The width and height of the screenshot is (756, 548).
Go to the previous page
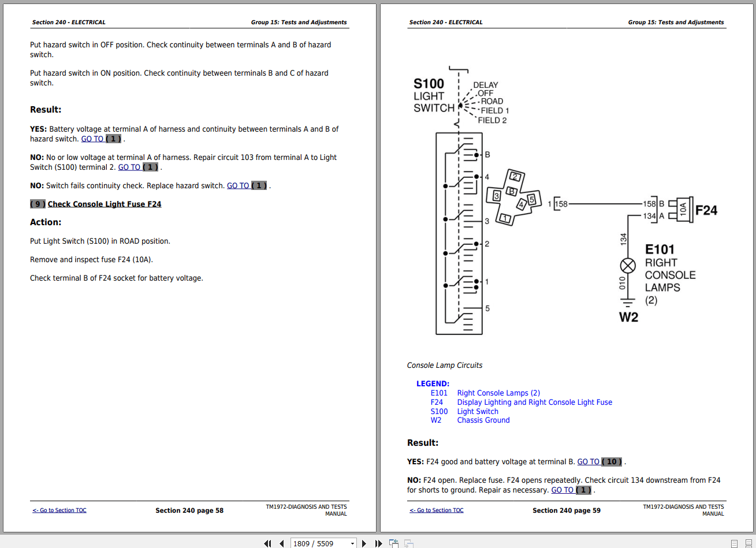pyautogui.click(x=281, y=543)
